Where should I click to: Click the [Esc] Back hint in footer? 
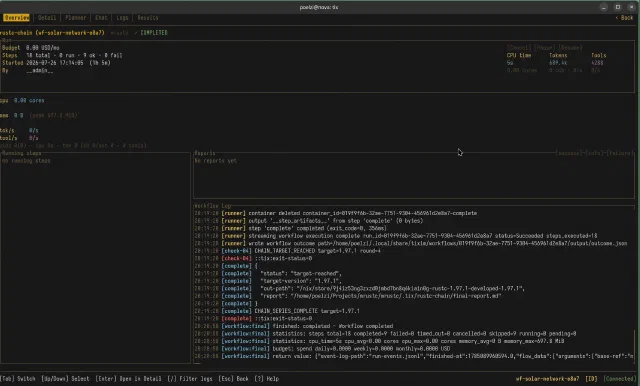coord(233,379)
